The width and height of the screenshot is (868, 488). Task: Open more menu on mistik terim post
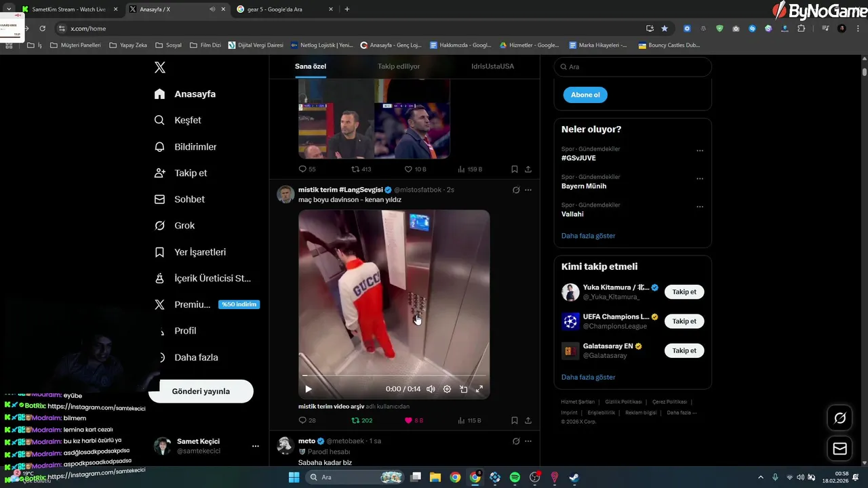(x=528, y=190)
